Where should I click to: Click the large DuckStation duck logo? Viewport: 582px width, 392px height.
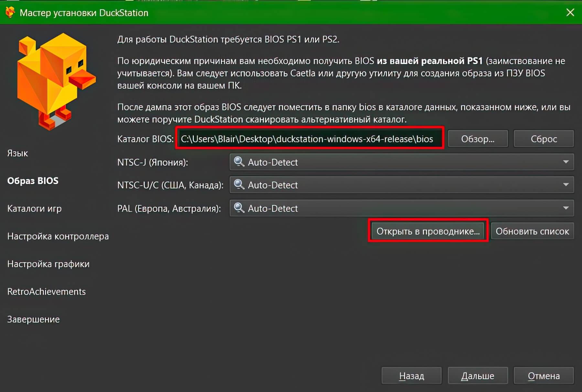point(56,82)
